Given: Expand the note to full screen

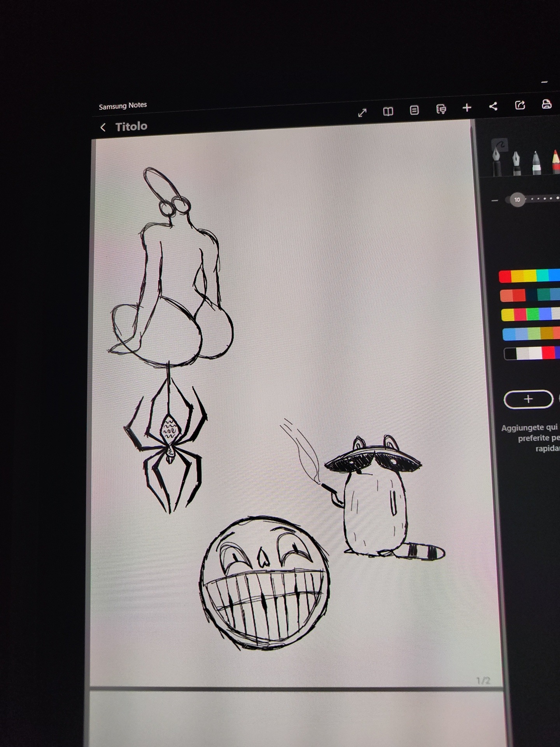Looking at the screenshot, I should coord(362,113).
